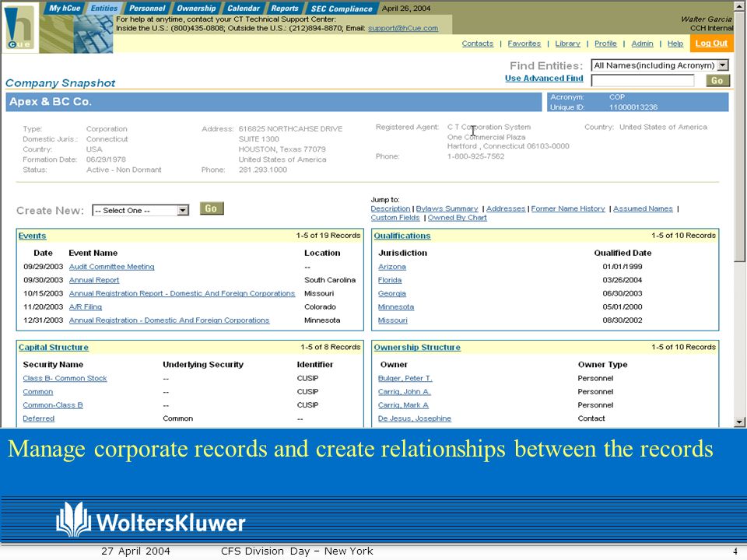The image size is (747, 560).
Task: Open owner De Jesus, Josephine
Action: pos(415,418)
